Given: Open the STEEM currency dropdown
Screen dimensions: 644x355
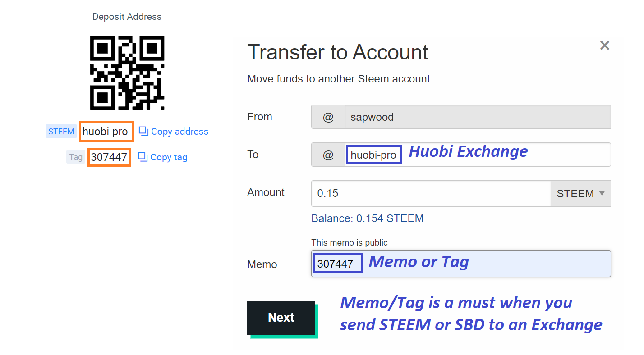Looking at the screenshot, I should pos(580,193).
